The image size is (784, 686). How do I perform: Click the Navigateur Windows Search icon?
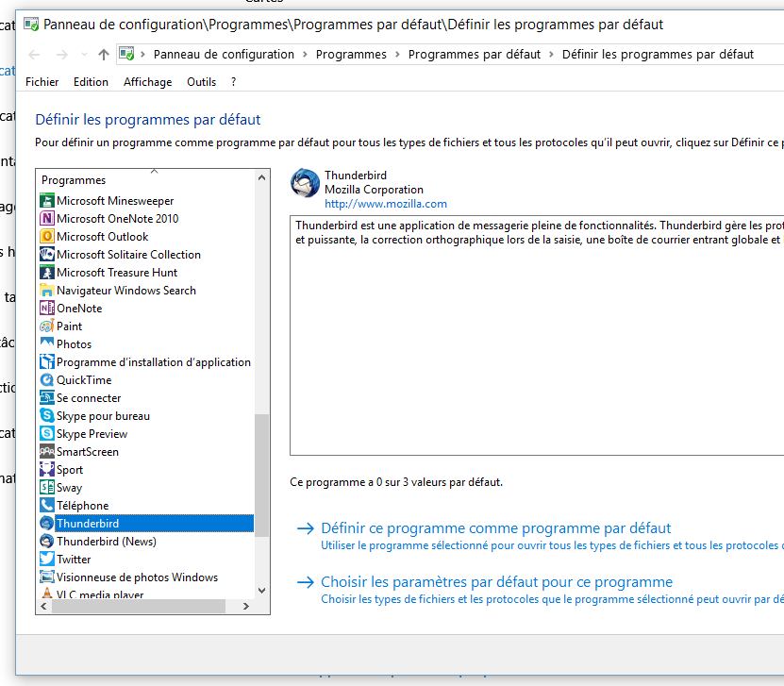pyautogui.click(x=46, y=291)
